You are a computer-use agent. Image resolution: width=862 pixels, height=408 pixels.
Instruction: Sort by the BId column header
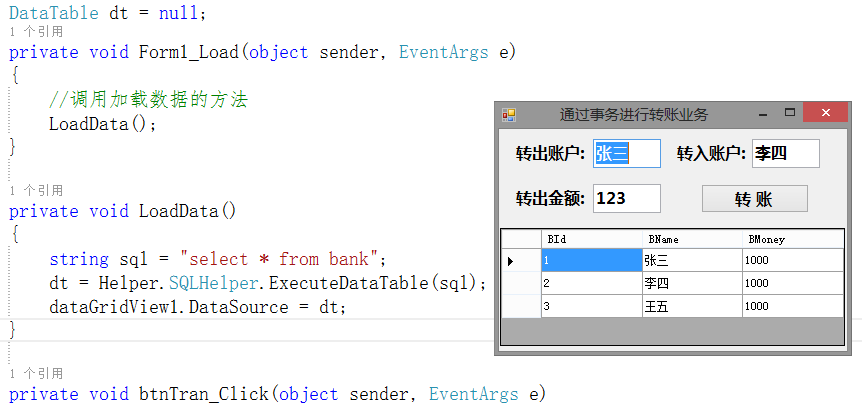pyautogui.click(x=592, y=239)
